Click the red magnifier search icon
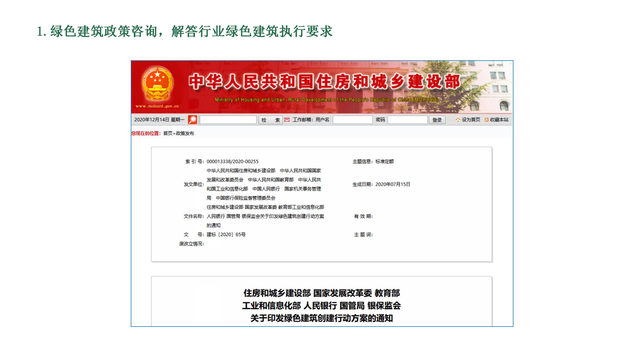The image size is (644, 362). tap(192, 120)
